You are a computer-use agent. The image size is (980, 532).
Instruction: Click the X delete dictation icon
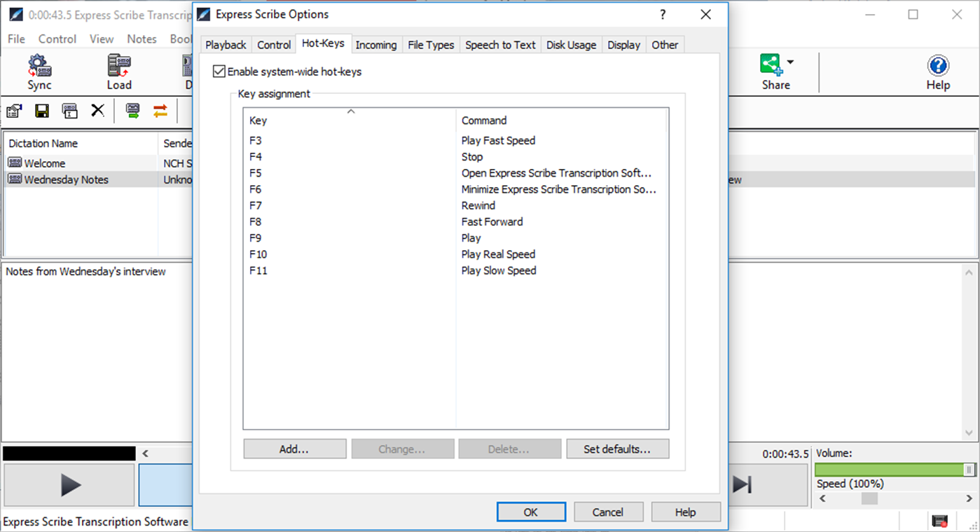pyautogui.click(x=98, y=111)
